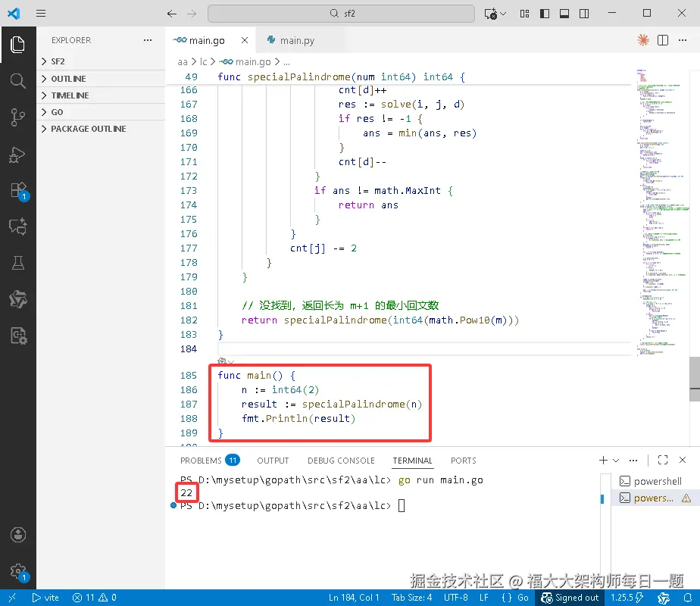Image resolution: width=700 pixels, height=606 pixels.
Task: Go forward with the right arrow
Action: (192, 14)
